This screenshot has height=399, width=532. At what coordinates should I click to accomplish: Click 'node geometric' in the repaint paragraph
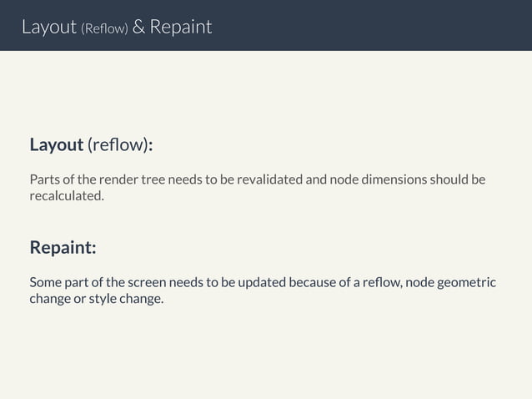click(451, 282)
